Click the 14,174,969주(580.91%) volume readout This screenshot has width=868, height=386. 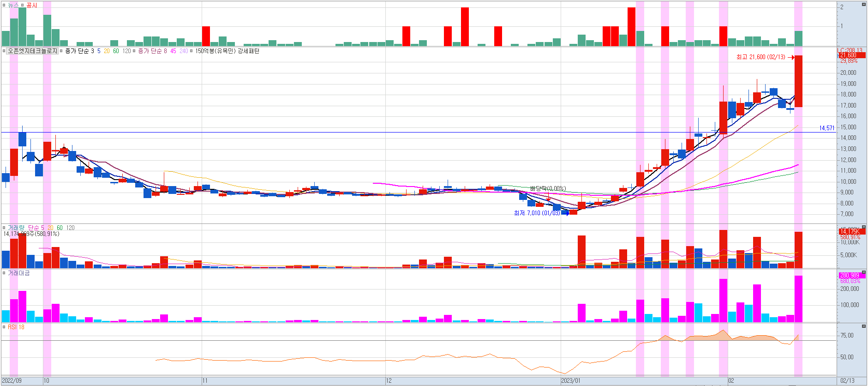tap(31, 234)
